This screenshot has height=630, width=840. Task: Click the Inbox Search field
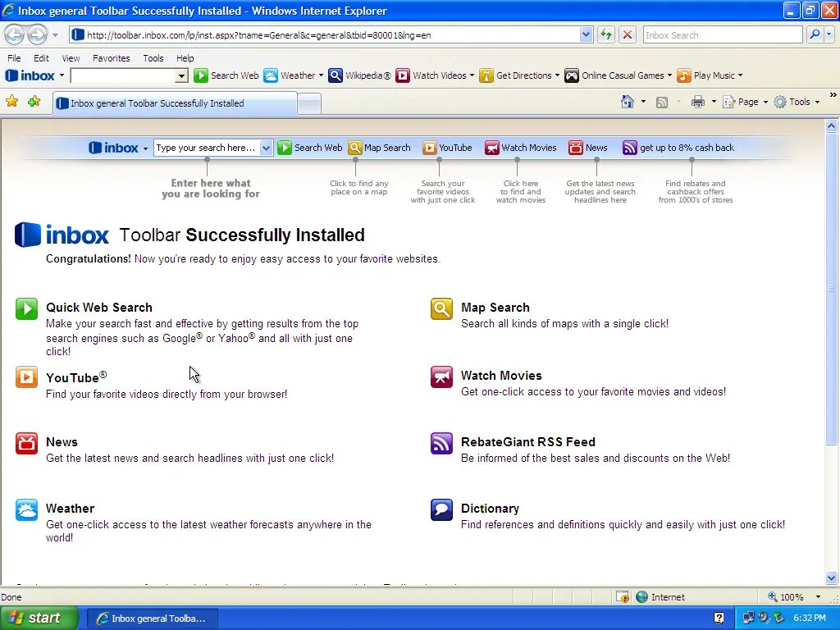click(x=723, y=34)
